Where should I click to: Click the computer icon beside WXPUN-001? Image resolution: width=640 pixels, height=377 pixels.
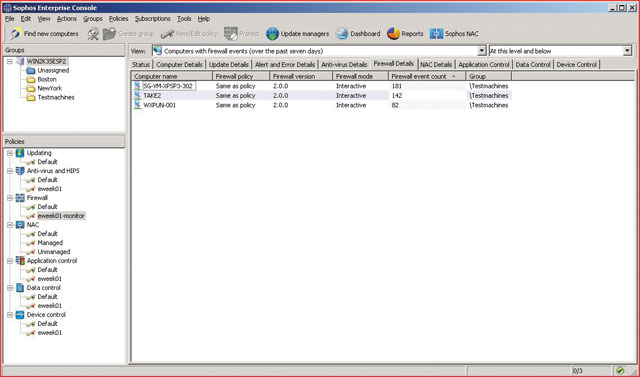[138, 105]
